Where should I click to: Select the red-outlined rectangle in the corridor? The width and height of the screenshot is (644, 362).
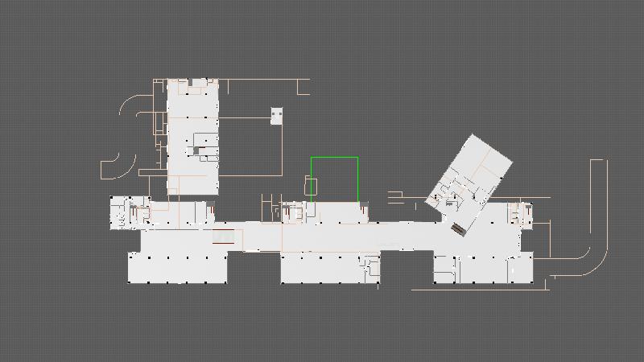tap(223, 237)
